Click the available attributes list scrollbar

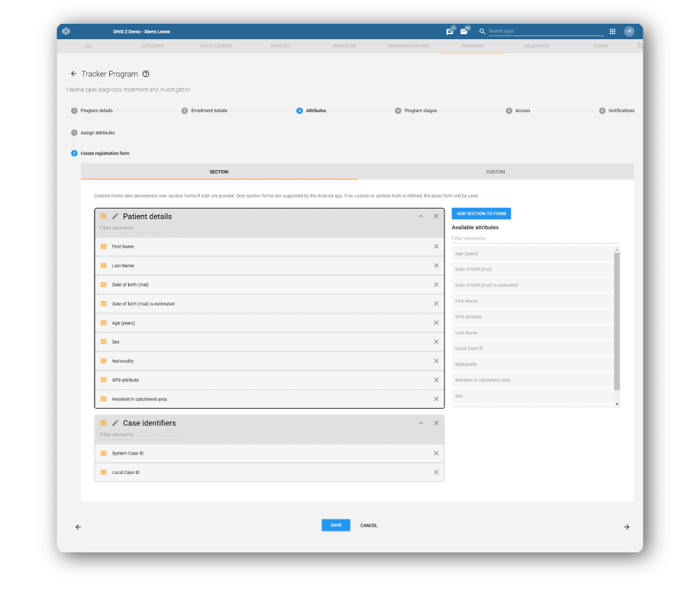pyautogui.click(x=617, y=321)
